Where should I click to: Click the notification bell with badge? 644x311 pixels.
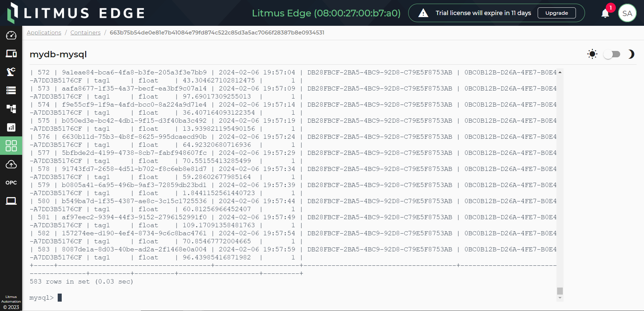point(605,13)
